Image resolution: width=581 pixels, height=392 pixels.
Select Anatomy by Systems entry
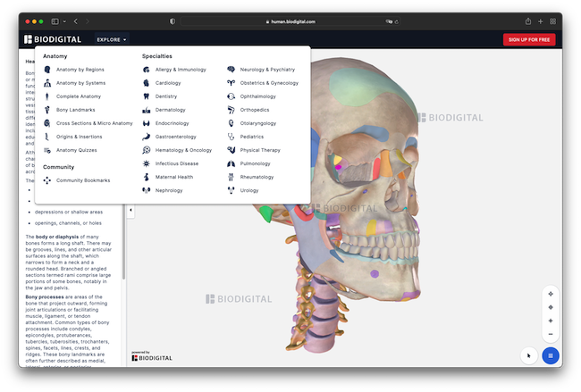point(80,83)
